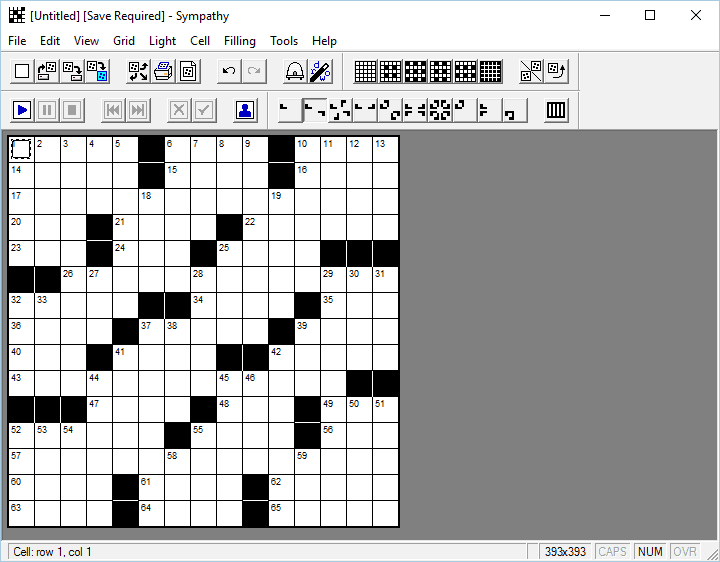The image size is (720, 562).
Task: Maximize the Sympathy window
Action: coord(650,15)
